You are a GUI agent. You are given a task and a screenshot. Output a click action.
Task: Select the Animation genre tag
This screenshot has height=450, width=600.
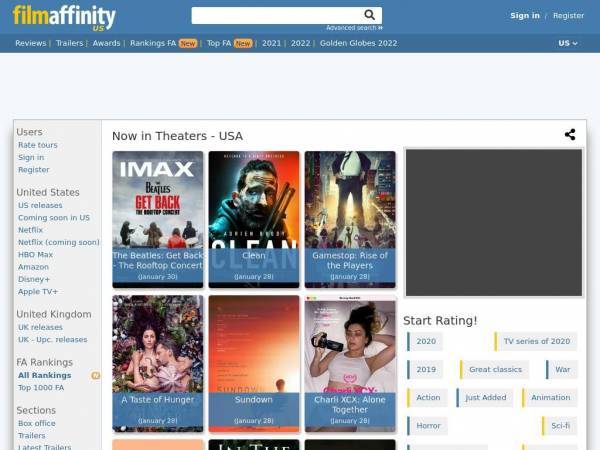click(x=549, y=398)
